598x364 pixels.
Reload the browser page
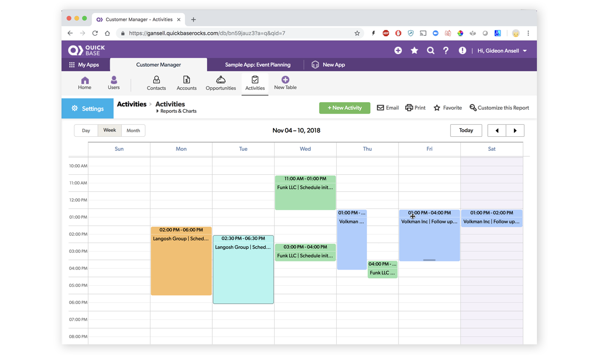(x=95, y=33)
